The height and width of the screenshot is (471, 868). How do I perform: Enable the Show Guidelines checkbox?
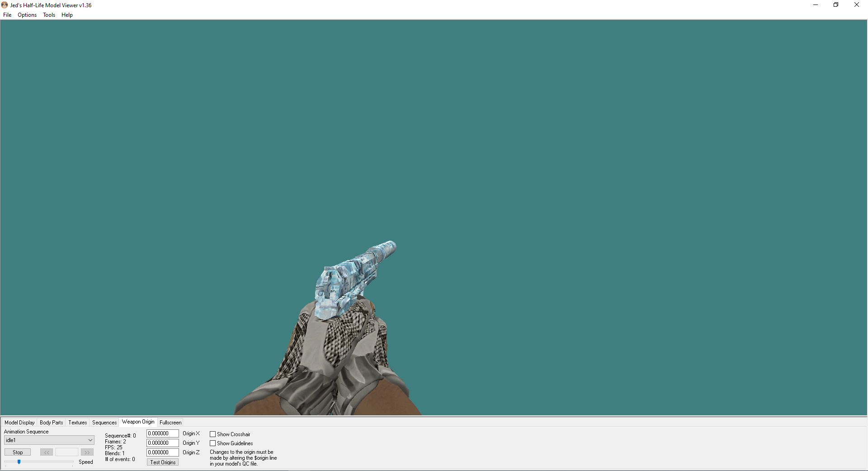[212, 443]
